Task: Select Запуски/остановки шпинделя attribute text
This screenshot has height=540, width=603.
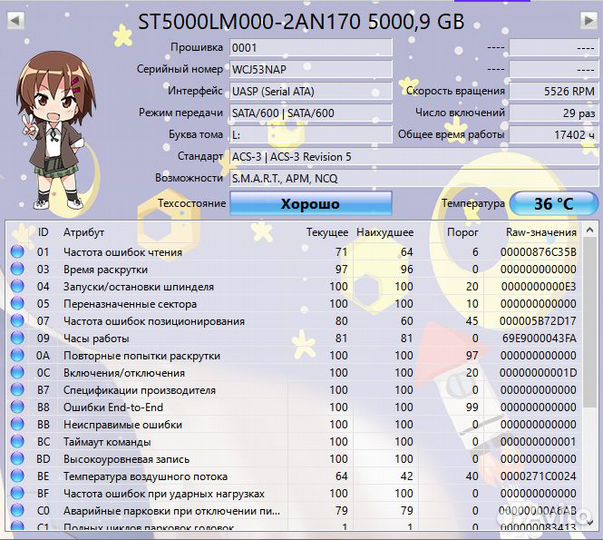Action: click(x=138, y=287)
